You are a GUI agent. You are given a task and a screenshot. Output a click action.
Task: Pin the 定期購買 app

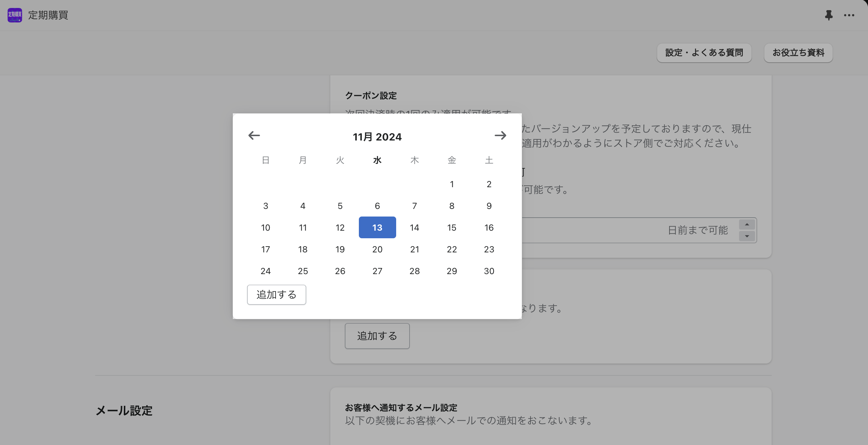click(x=829, y=15)
